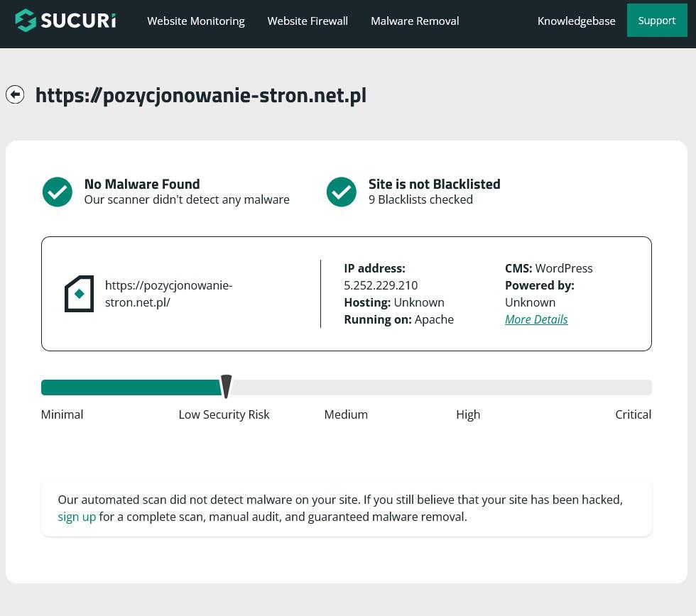Click the risk meter pointer marker
696x616 pixels.
pyautogui.click(x=226, y=387)
